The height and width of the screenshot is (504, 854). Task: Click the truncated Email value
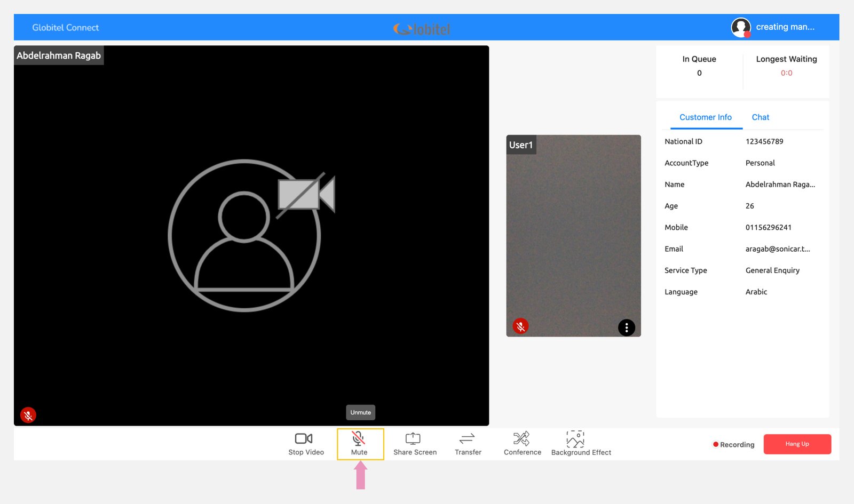click(x=777, y=249)
